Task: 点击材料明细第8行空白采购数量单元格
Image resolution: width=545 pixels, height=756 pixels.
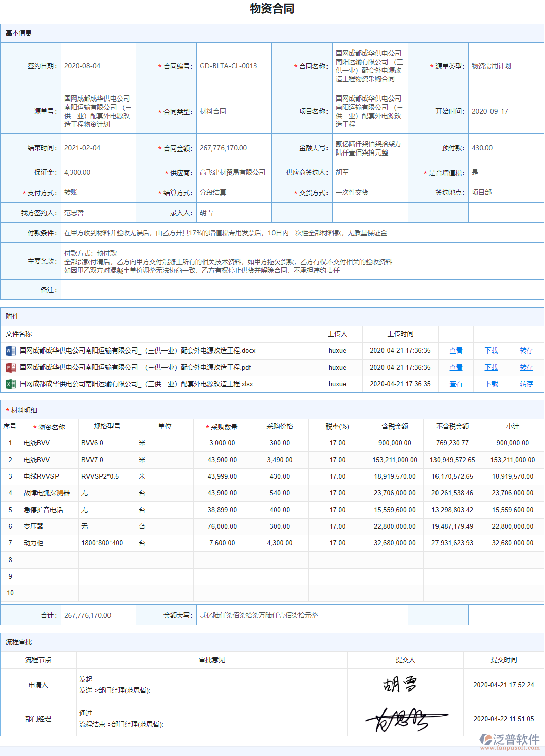Action: (222, 560)
